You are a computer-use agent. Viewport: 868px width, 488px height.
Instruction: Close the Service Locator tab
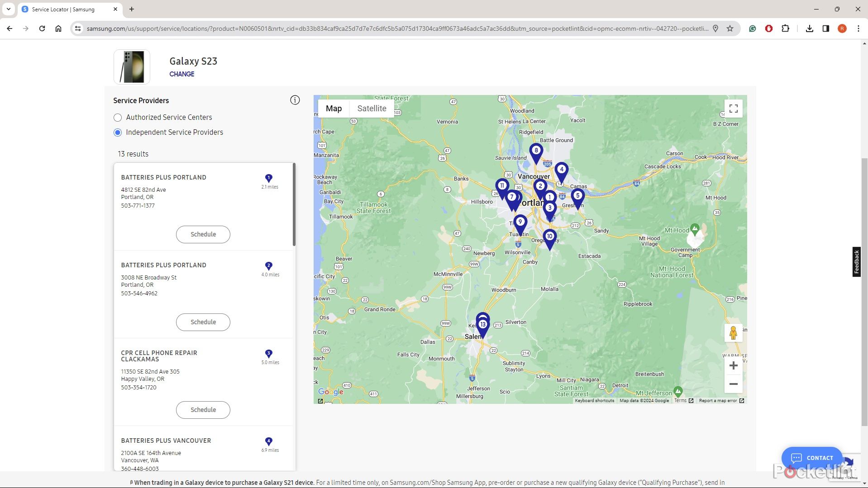115,9
